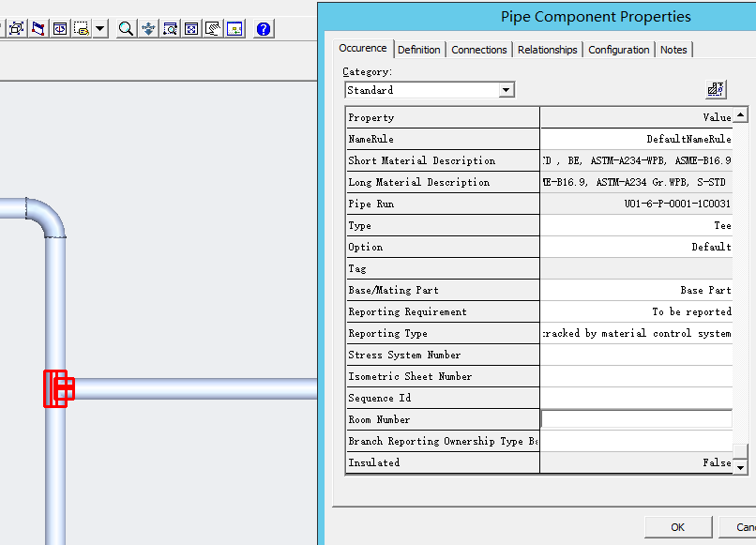756x545 pixels.
Task: Click the clip by volume plane icon
Action: (x=38, y=29)
